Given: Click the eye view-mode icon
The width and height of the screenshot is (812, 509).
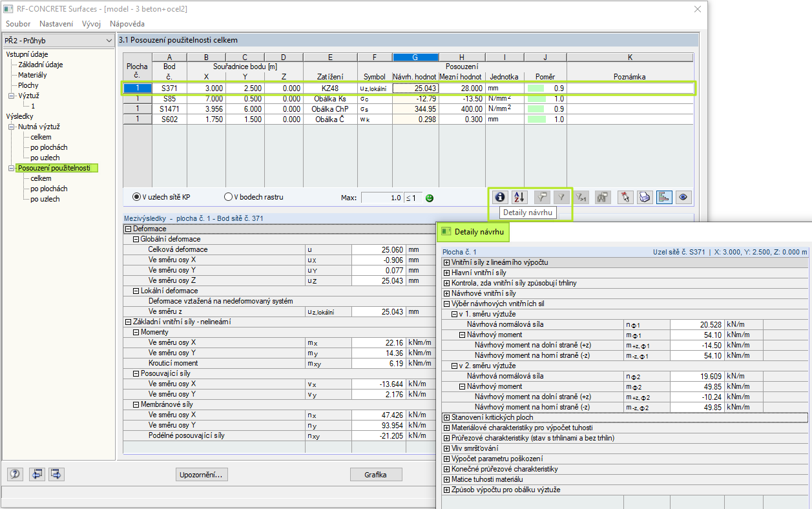Looking at the screenshot, I should 682,198.
